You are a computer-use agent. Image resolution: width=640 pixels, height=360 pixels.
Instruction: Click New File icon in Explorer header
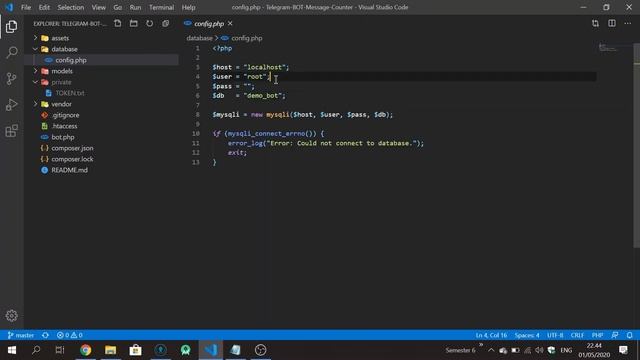coord(118,23)
